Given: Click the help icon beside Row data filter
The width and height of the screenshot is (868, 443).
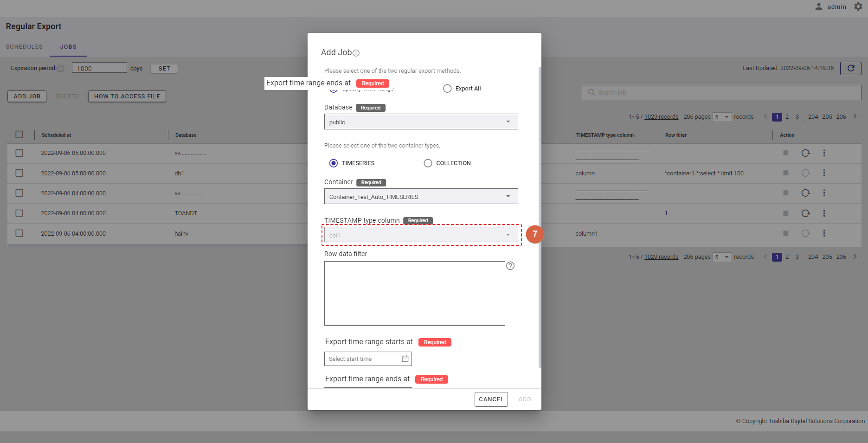Looking at the screenshot, I should click(510, 266).
